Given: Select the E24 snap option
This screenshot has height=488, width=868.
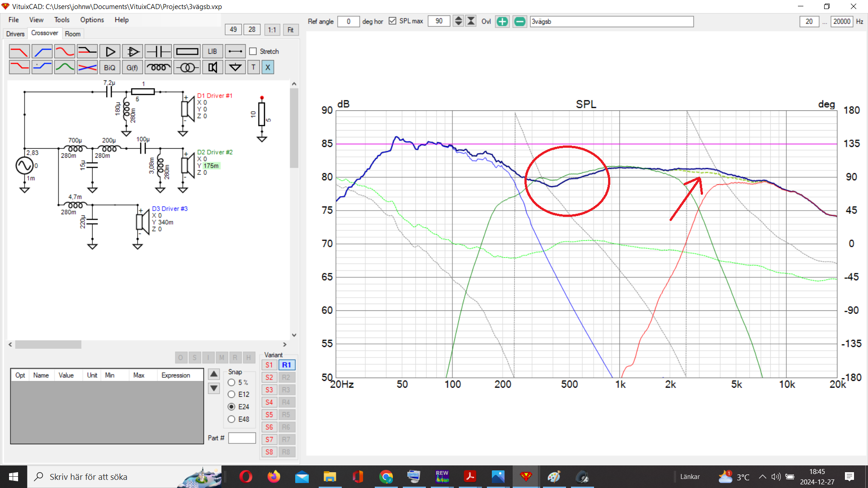Looking at the screenshot, I should [231, 407].
